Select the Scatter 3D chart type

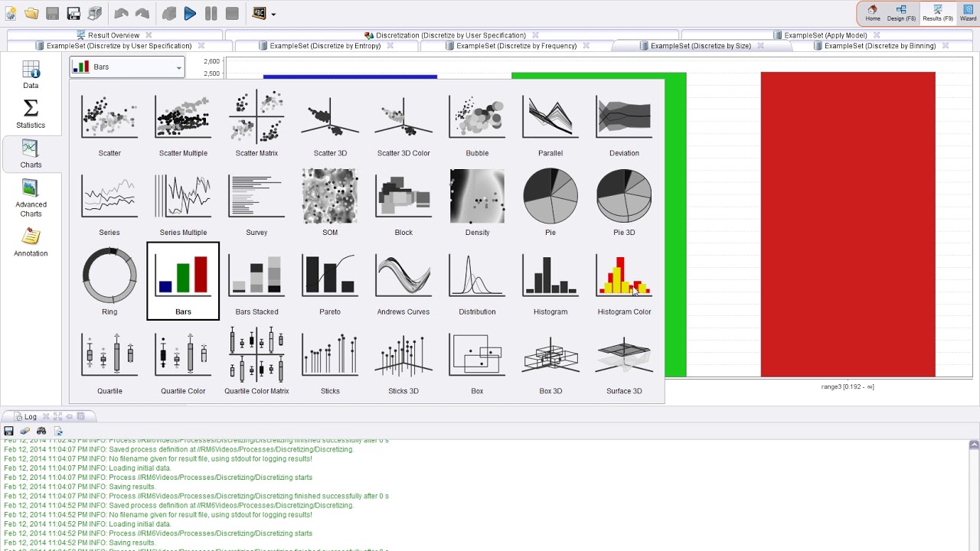point(330,123)
